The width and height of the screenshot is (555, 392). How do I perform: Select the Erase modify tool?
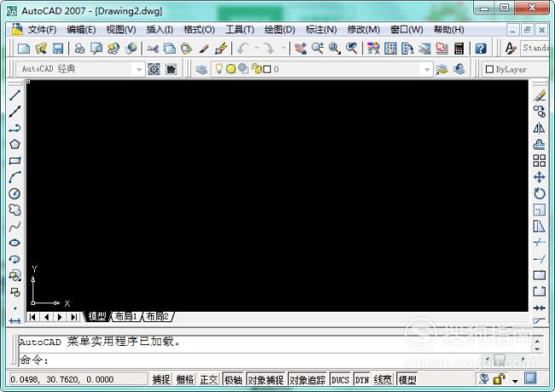click(x=540, y=96)
